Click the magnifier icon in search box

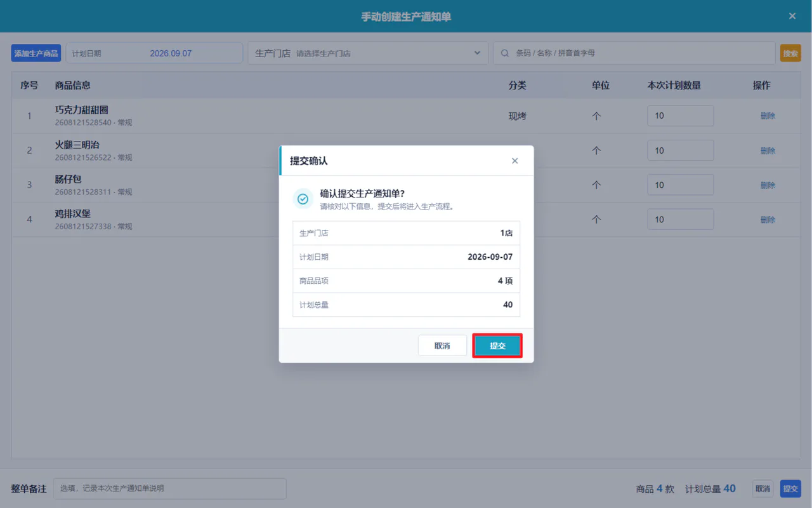click(x=505, y=53)
